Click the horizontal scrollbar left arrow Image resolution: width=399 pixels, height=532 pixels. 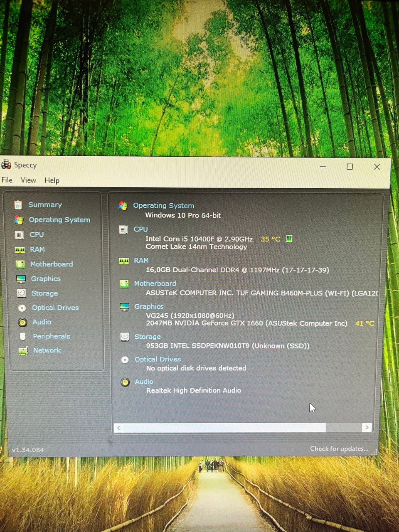click(x=119, y=428)
